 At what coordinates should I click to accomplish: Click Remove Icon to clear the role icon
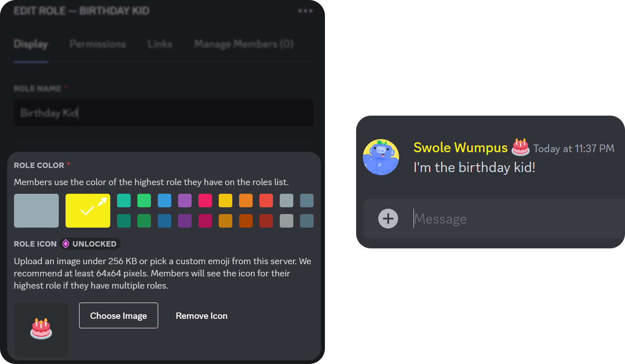tap(202, 315)
